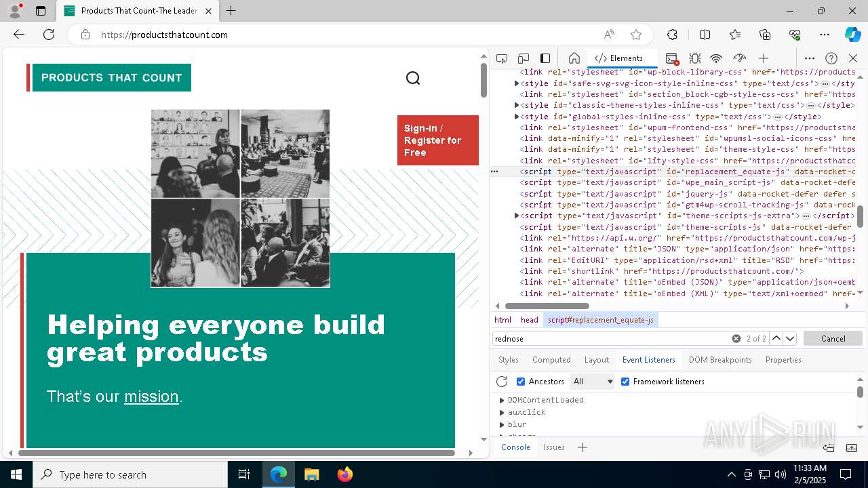The height and width of the screenshot is (488, 868).
Task: Switch to the Properties tab
Action: tap(783, 360)
